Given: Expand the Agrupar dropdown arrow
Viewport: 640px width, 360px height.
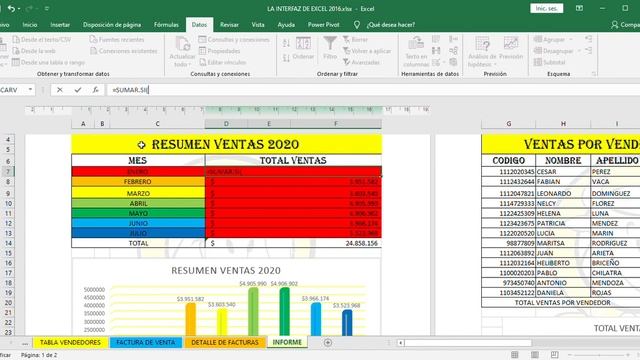Looking at the screenshot, I should [x=571, y=40].
